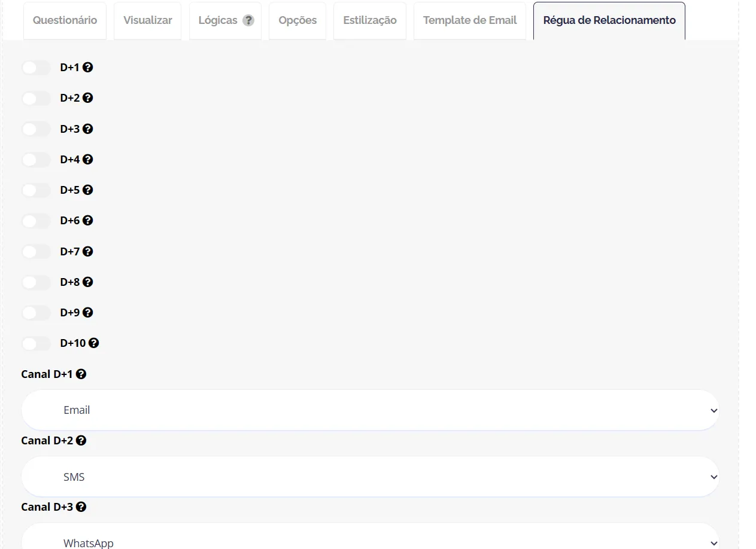Click the help icon beside Canal D+3
This screenshot has width=756, height=549.
[81, 507]
